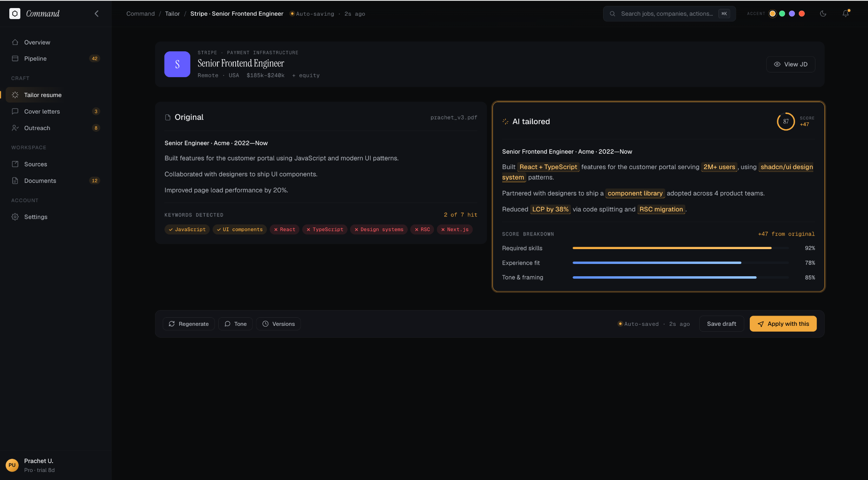This screenshot has height=480, width=868.
Task: Click the Original document icon
Action: click(168, 117)
